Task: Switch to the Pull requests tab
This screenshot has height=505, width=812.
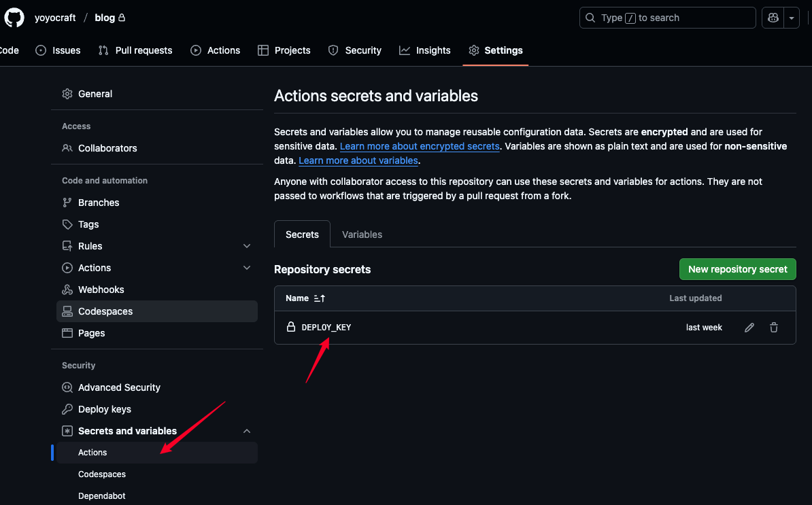Action: point(135,50)
